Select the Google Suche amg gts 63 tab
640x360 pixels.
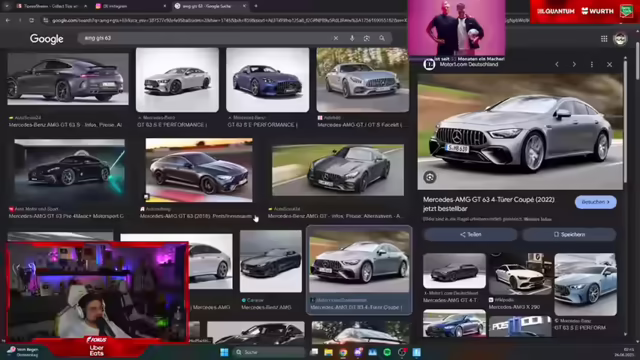(210, 6)
